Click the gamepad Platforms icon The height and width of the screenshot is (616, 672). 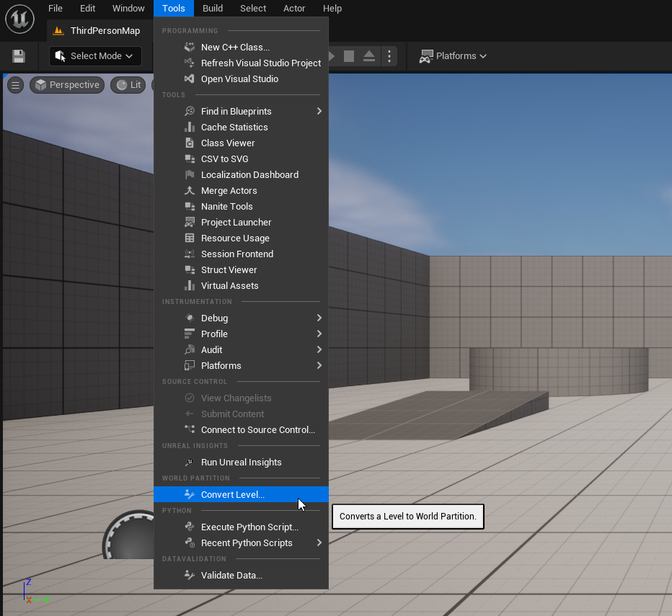[425, 55]
